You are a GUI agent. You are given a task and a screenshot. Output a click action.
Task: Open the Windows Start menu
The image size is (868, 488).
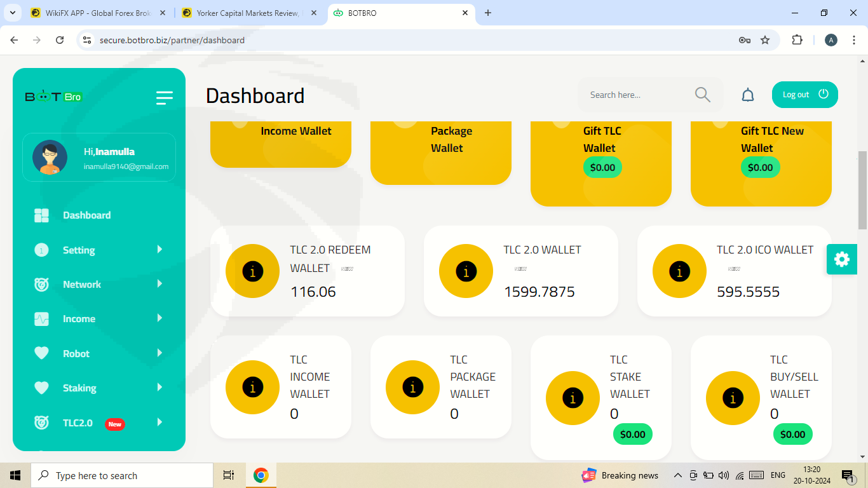pyautogui.click(x=15, y=475)
